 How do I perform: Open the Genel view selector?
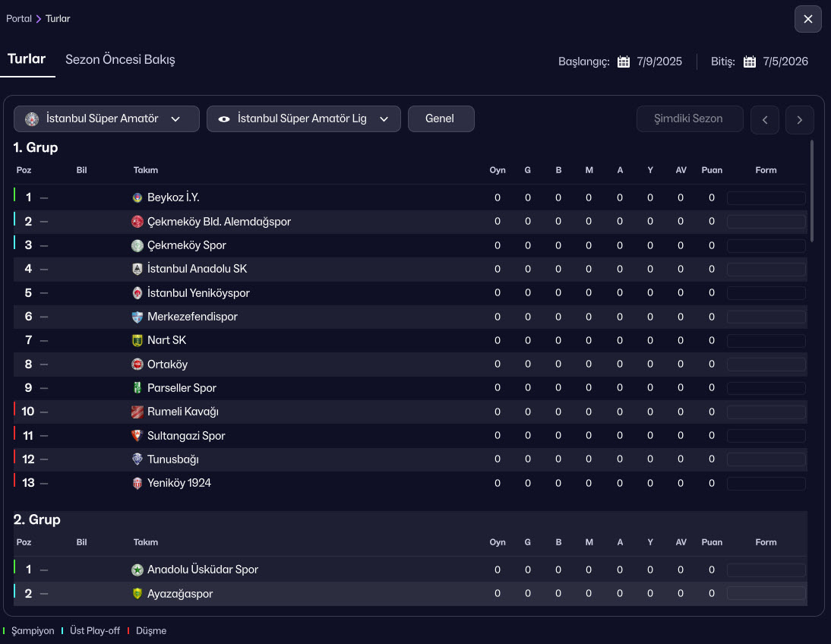coord(441,119)
